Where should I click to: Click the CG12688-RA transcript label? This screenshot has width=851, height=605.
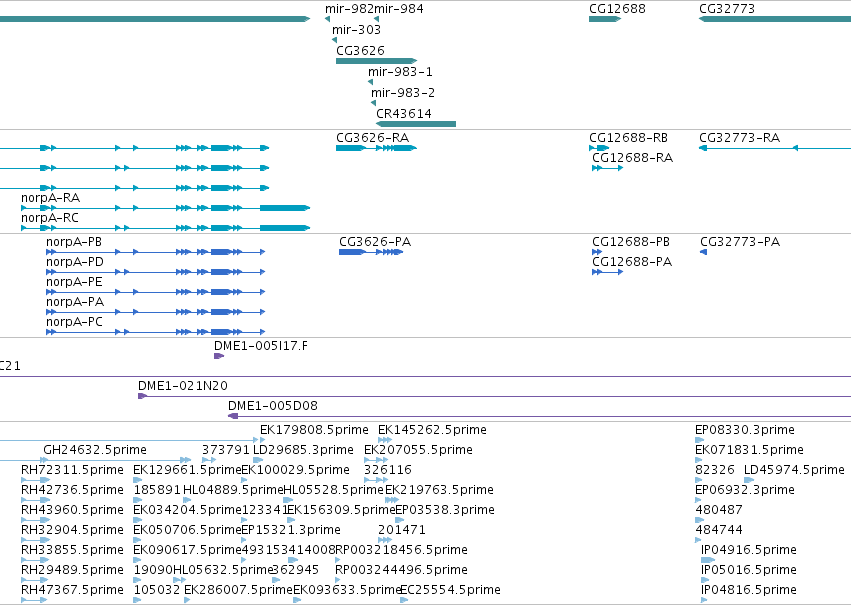[632, 158]
